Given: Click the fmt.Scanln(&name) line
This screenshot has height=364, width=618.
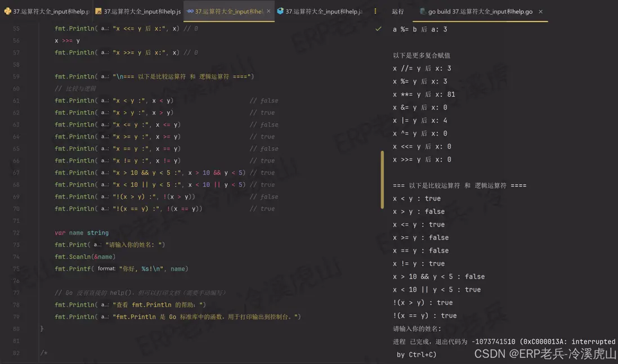Looking at the screenshot, I should [85, 257].
